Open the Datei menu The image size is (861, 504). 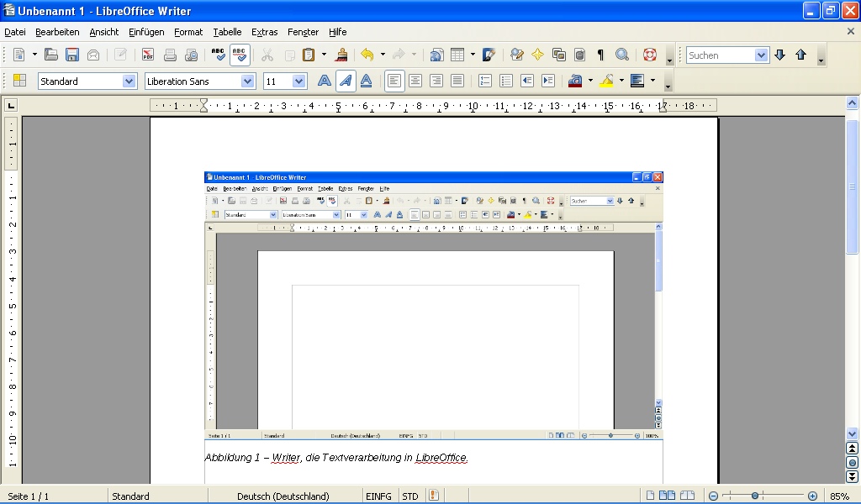15,32
